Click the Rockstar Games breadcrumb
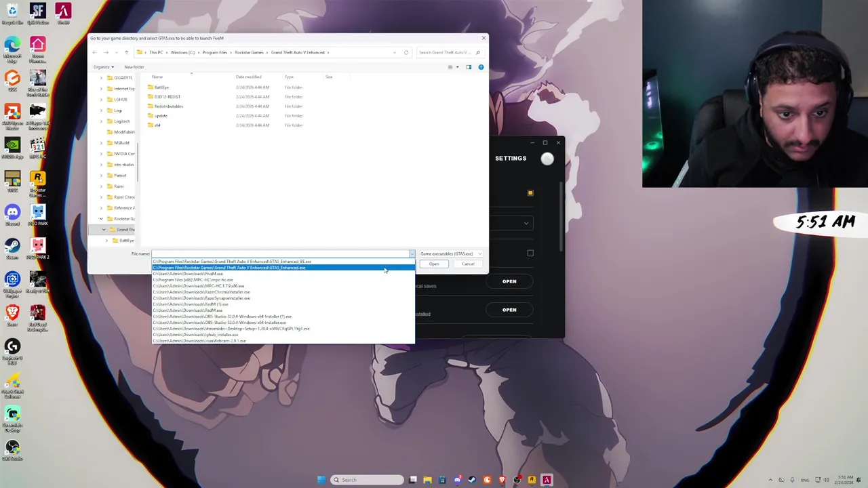 [x=249, y=52]
